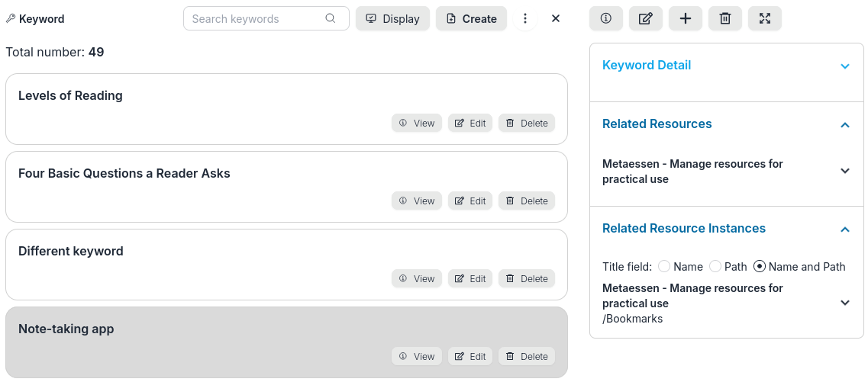Click the Display button
The image size is (868, 382).
393,18
